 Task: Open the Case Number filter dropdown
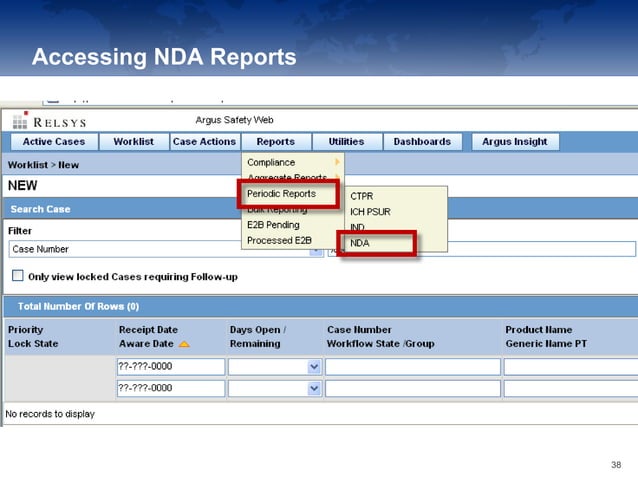pos(316,249)
